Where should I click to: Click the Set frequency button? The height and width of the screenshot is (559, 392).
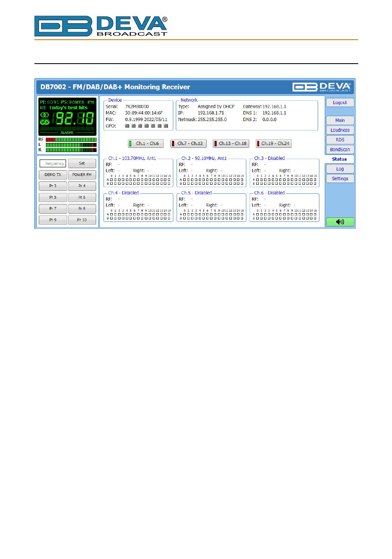(82, 163)
